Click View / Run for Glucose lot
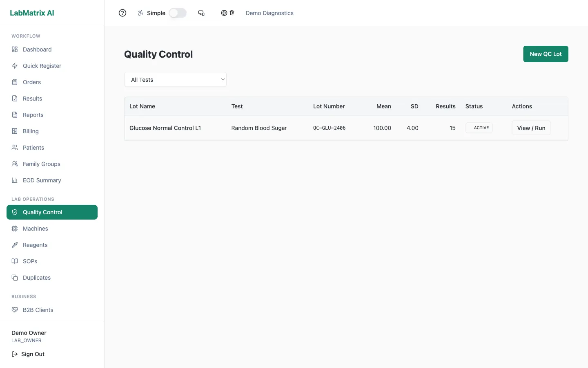588x368 pixels. point(531,128)
